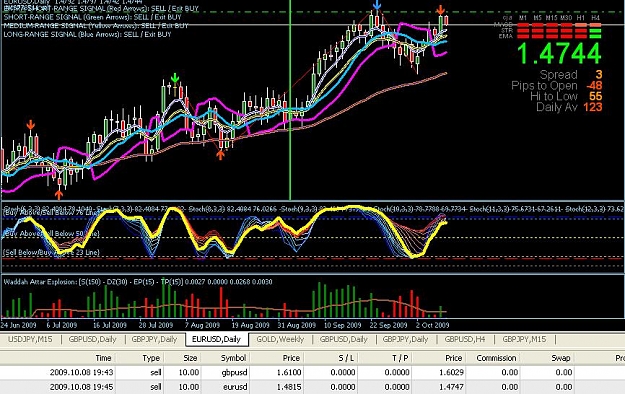
Task: Click the Swap column header
Action: coord(561,358)
